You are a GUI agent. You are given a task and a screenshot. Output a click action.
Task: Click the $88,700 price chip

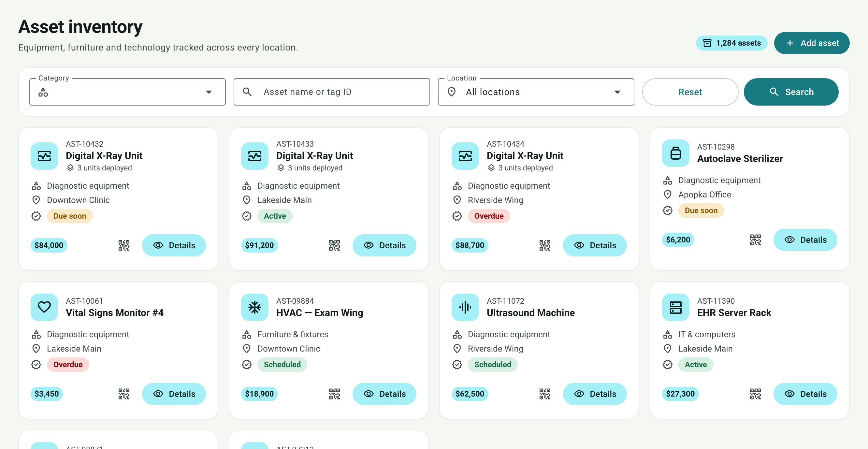tap(470, 245)
